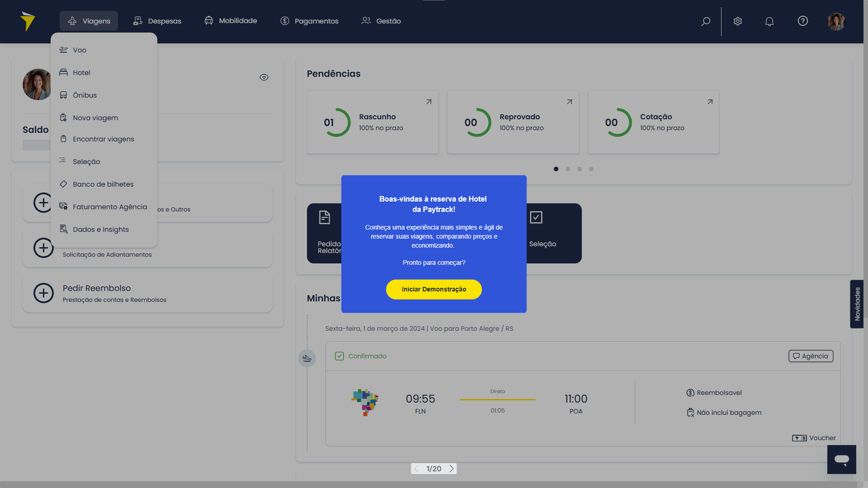Open the Despesas top navigation tab
Viewport: 868px width, 488px height.
point(157,21)
